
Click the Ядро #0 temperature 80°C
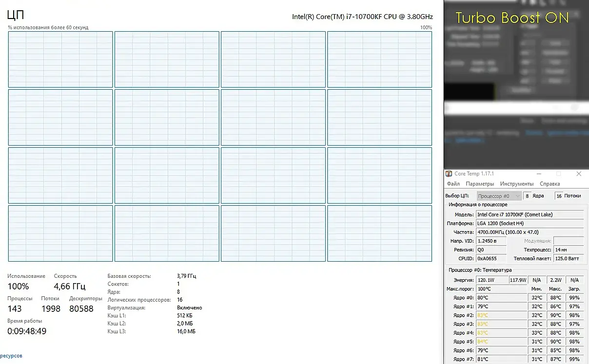click(x=502, y=298)
